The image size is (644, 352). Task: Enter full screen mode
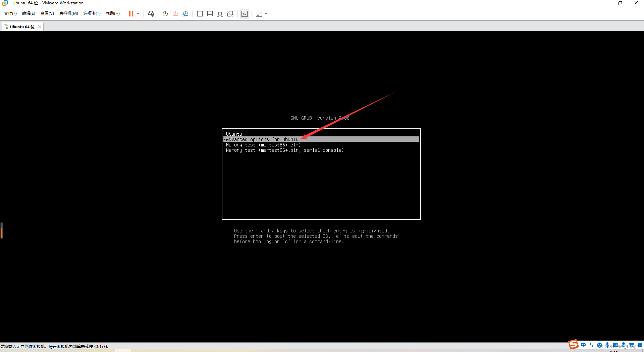[220, 14]
